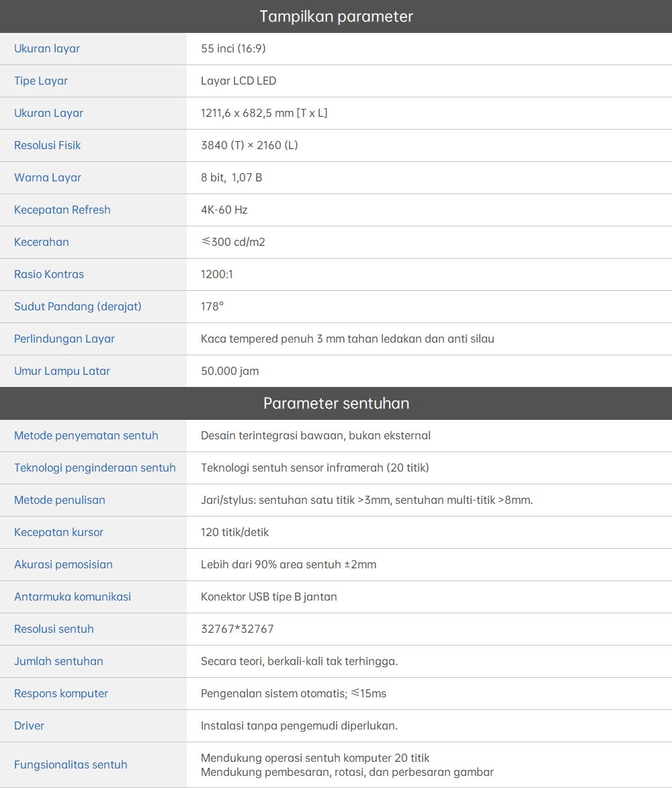This screenshot has width=672, height=788.
Task: Click the "Tampilkan parameter" section header
Action: tap(336, 16)
